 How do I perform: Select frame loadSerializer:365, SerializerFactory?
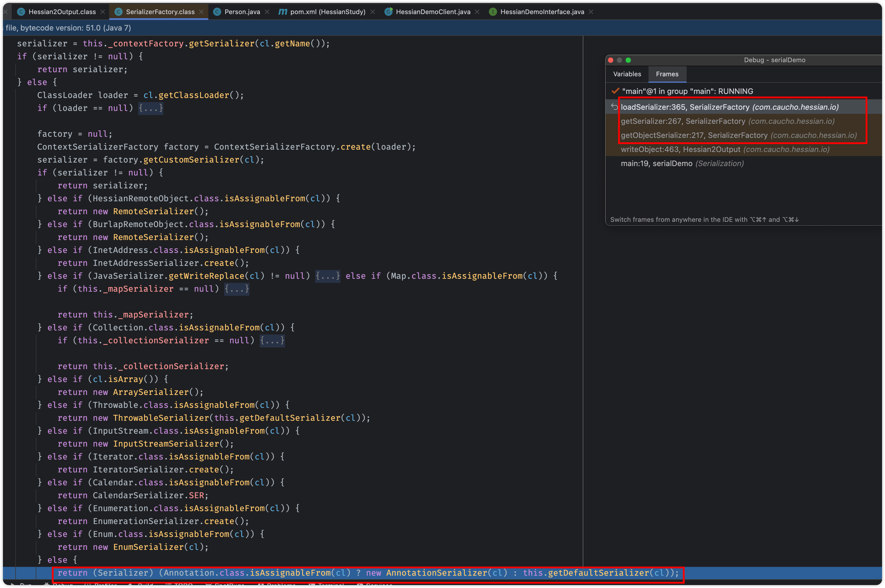(744, 107)
